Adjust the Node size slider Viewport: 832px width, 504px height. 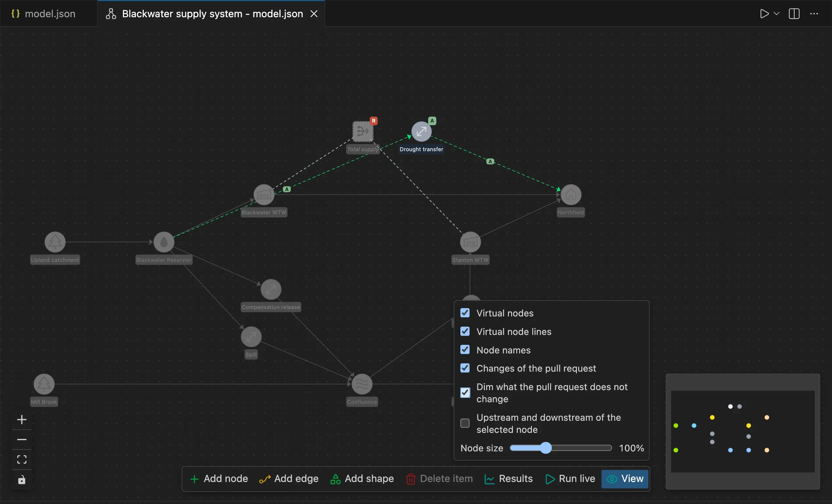561,448
